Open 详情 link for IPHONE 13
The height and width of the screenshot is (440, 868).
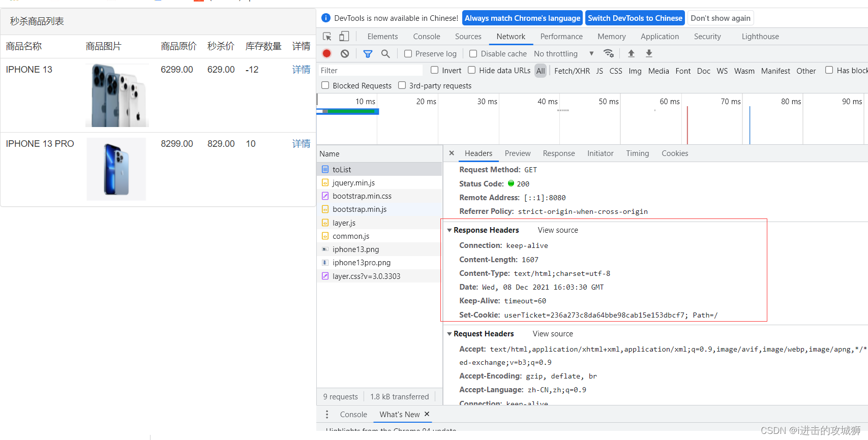point(301,70)
